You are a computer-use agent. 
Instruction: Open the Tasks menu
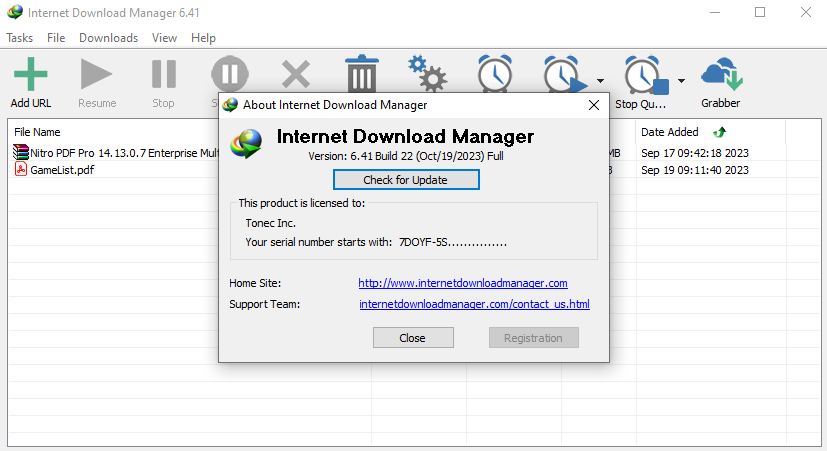(x=20, y=38)
